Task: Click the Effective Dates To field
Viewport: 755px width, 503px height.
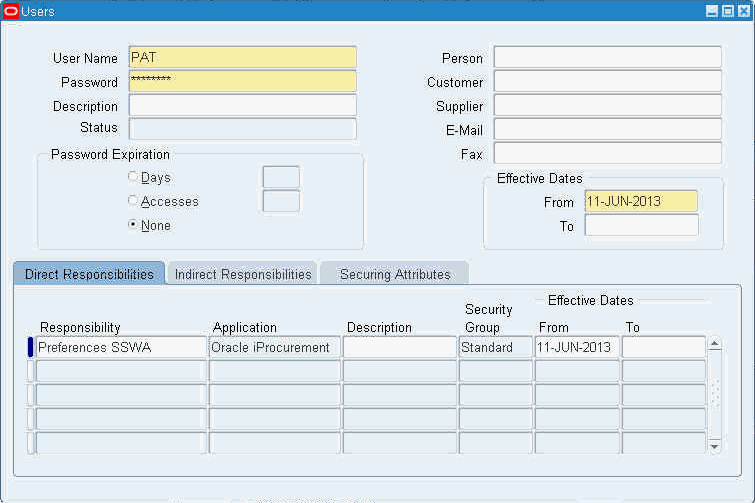Action: pos(641,226)
